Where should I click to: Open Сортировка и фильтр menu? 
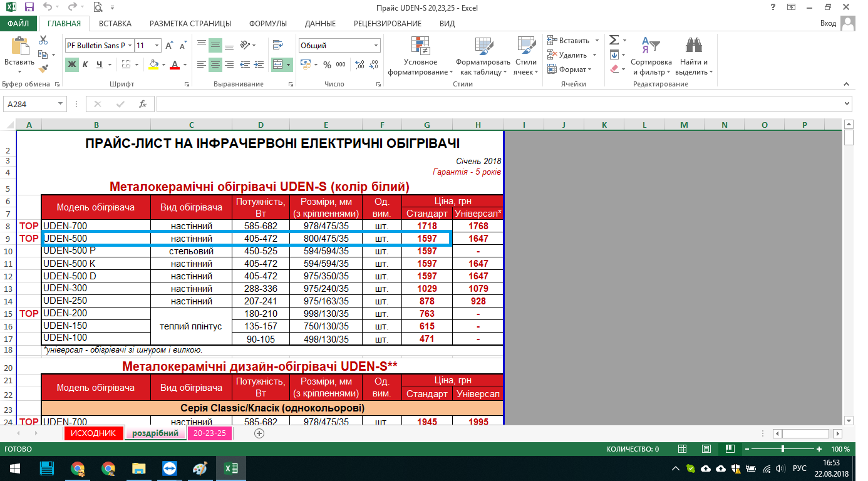[651, 56]
